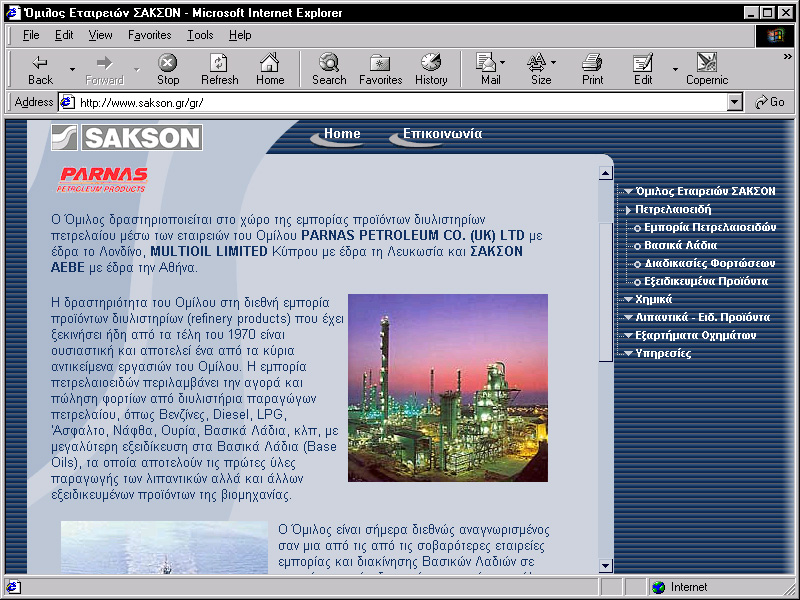The height and width of the screenshot is (600, 800).
Task: Click the Windows flag throbber logo
Action: point(774,35)
